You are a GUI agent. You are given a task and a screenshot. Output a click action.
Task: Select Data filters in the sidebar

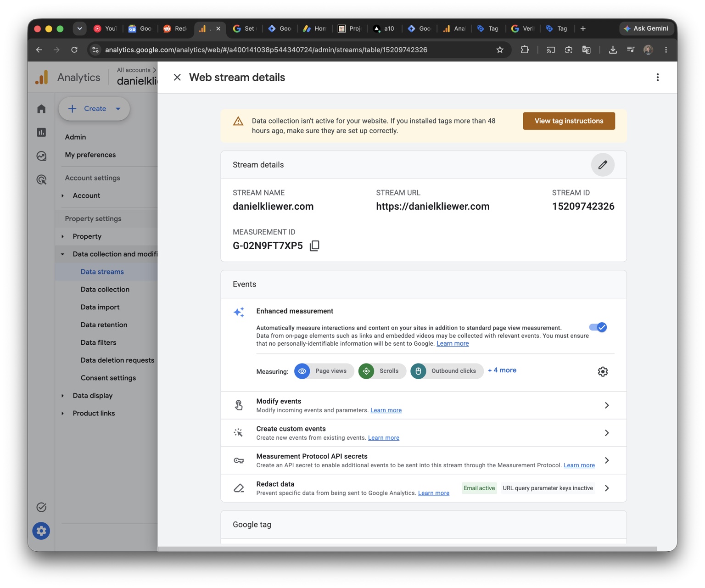[x=99, y=342]
